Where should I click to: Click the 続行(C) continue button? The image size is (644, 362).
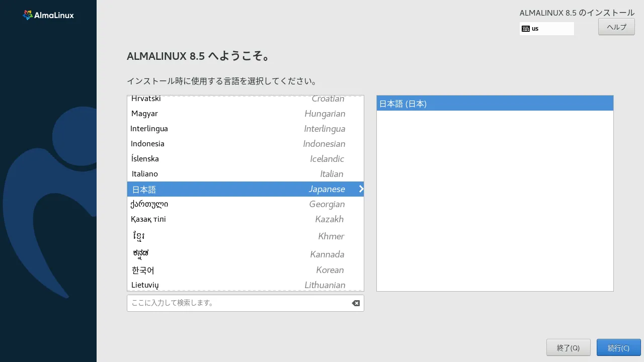pyautogui.click(x=619, y=347)
